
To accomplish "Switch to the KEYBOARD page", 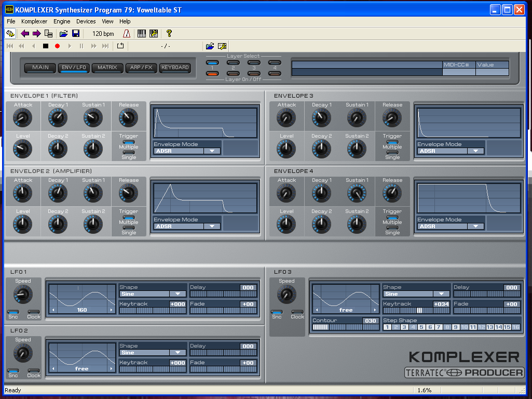I will pos(175,68).
